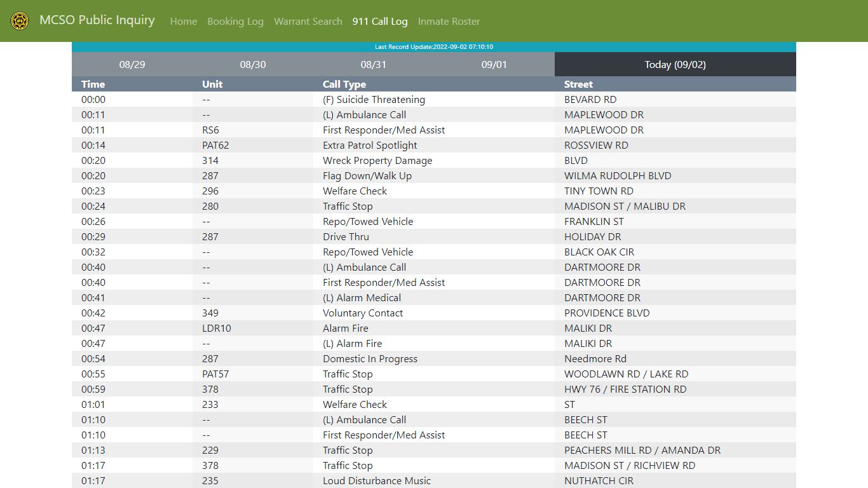Click HWY 76 / FIRE STATION RD cell
Viewport: 868px width, 488px height.
[x=675, y=389]
